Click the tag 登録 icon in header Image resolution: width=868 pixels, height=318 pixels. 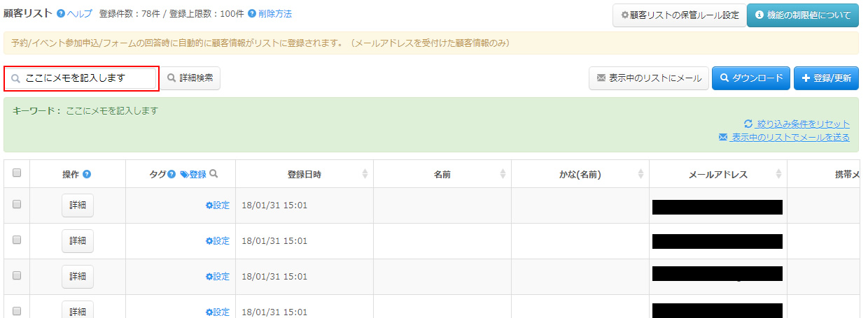tap(185, 174)
